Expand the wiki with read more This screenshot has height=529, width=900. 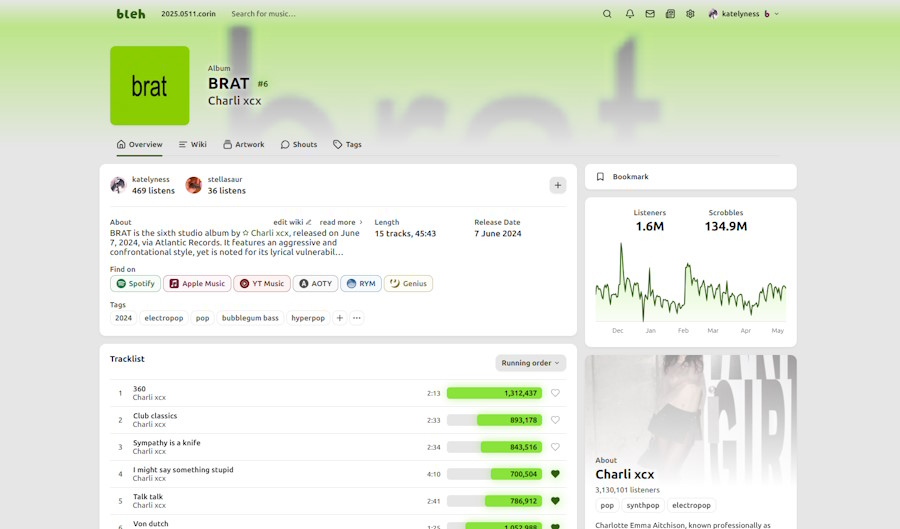pyautogui.click(x=341, y=222)
